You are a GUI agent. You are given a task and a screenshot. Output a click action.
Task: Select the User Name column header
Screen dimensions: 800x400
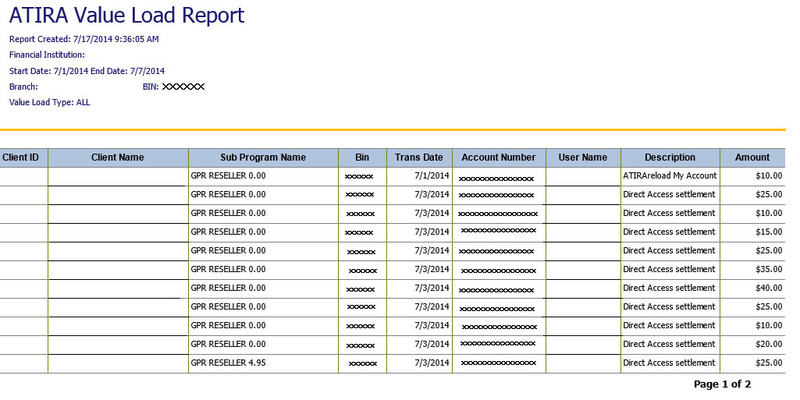click(583, 157)
